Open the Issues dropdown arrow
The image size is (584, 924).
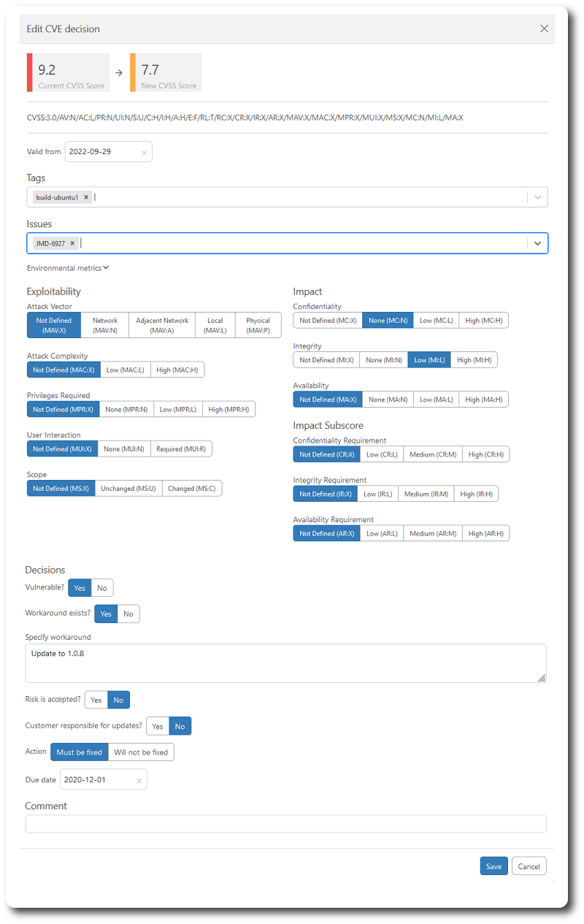pyautogui.click(x=537, y=243)
